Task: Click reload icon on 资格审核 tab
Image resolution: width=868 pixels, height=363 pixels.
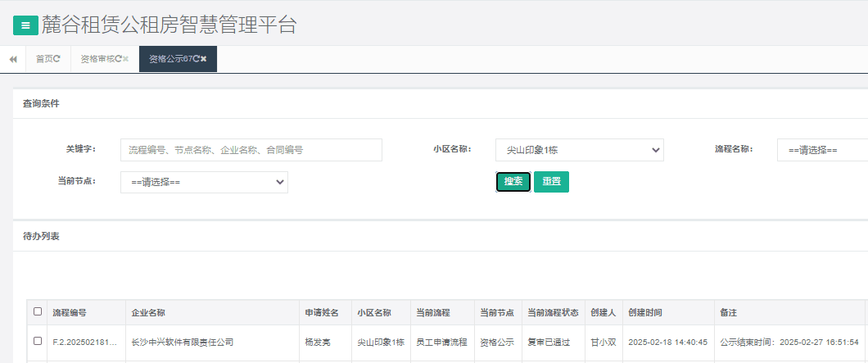Action: (x=118, y=59)
